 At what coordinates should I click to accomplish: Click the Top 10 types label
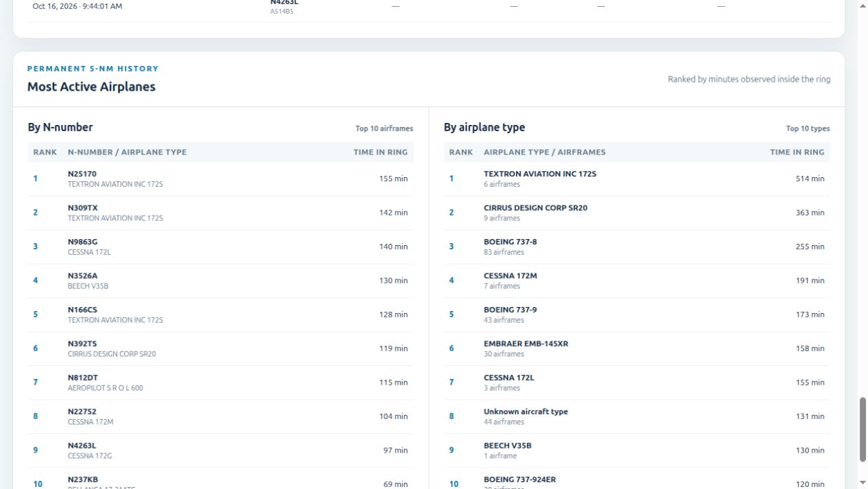click(808, 128)
